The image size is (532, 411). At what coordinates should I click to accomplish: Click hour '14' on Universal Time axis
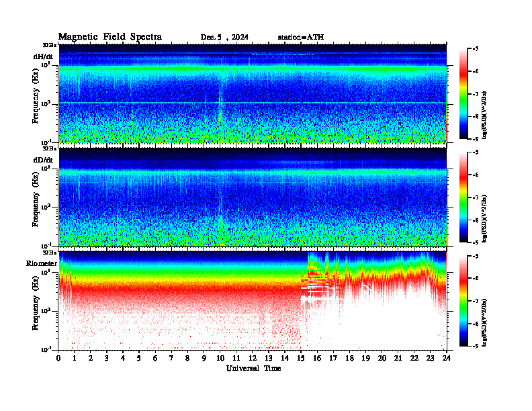285,358
